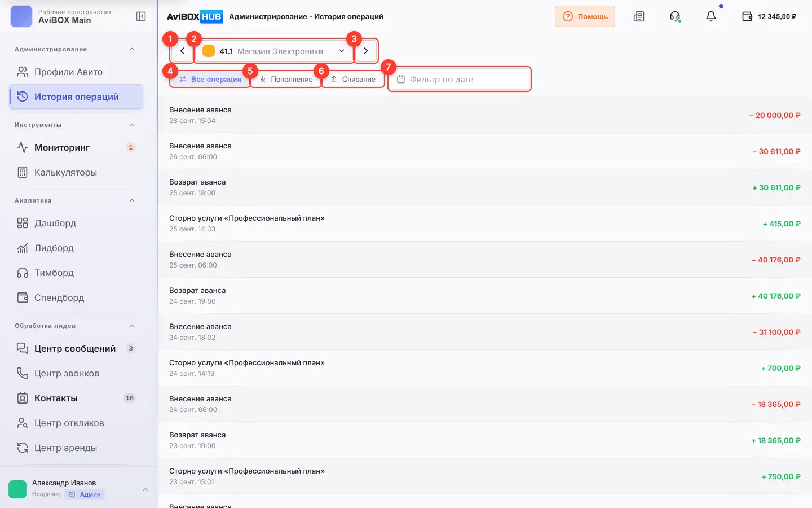
Task: Collapse the Администрирование section
Action: [132, 49]
